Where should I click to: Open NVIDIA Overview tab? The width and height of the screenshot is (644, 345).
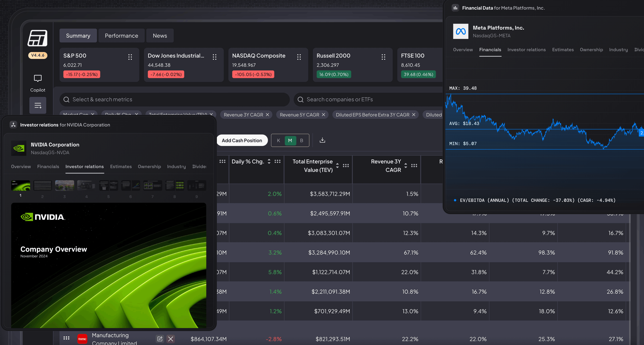click(x=21, y=167)
